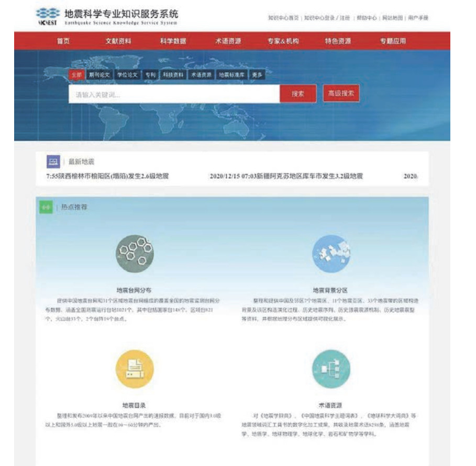The height and width of the screenshot is (466, 476).
Task: Open the 地震目录 yellow circle icon
Action: click(135, 369)
